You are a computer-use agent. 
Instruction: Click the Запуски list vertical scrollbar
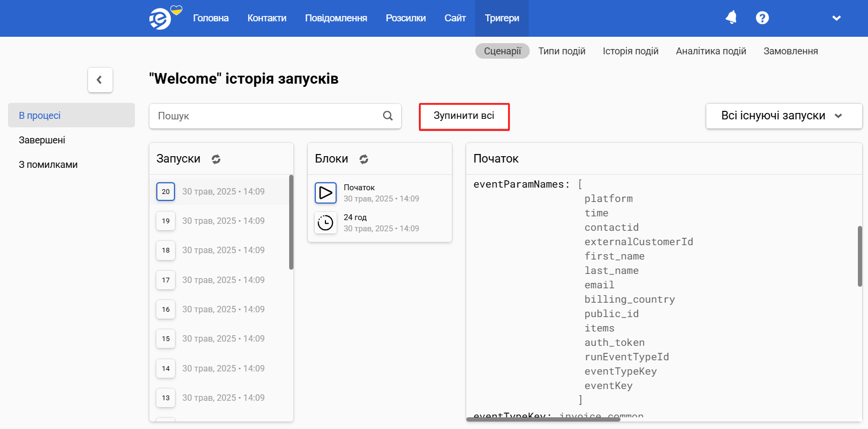point(291,222)
